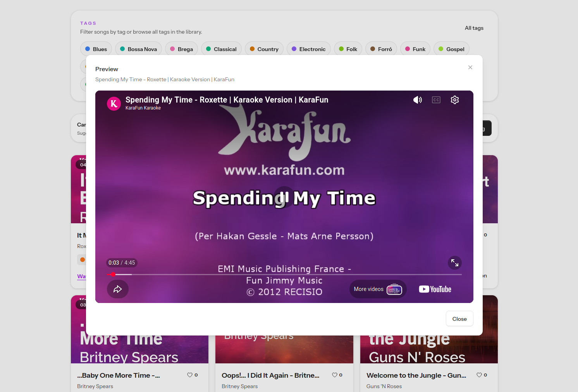Image resolution: width=578 pixels, height=392 pixels.
Task: Filter songs by the Country tag
Action: [x=264, y=49]
